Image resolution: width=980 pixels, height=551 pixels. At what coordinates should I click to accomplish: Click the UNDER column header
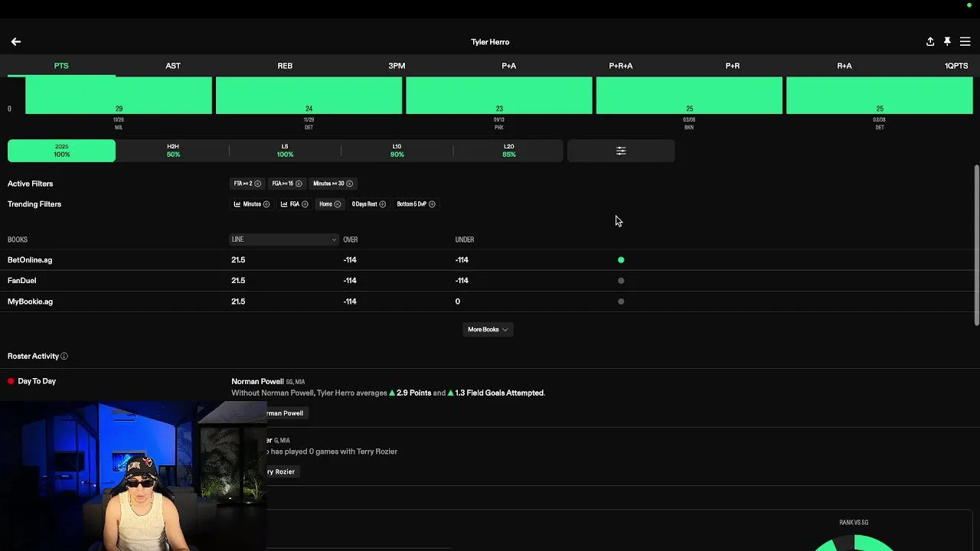[x=465, y=240]
